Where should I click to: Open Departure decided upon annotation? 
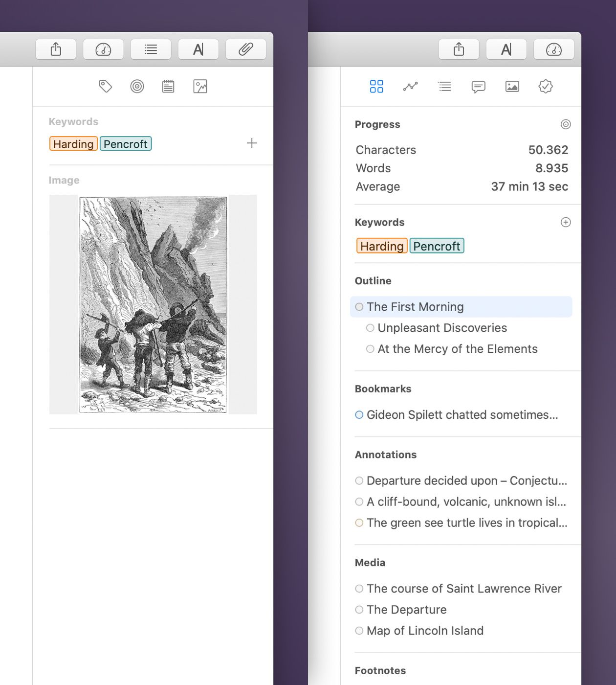coord(461,481)
